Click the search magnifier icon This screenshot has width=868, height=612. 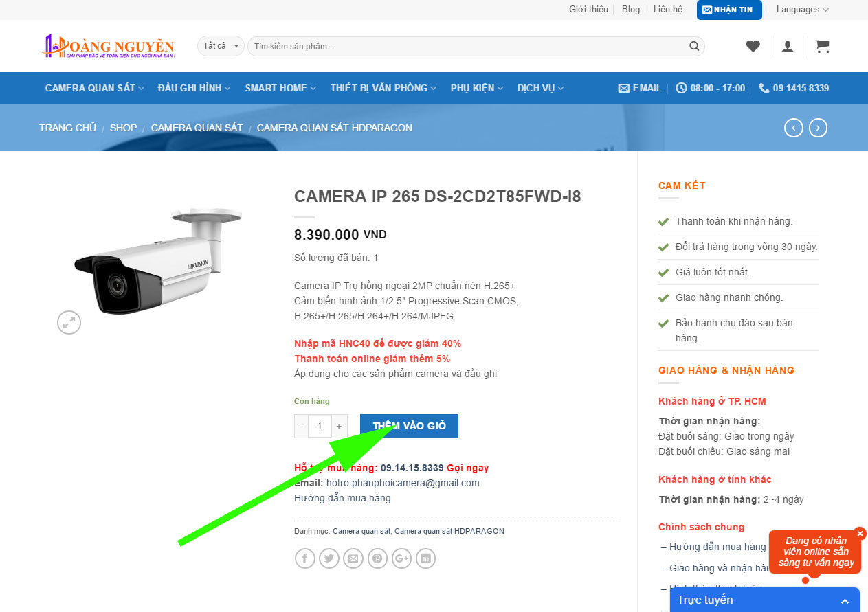695,46
